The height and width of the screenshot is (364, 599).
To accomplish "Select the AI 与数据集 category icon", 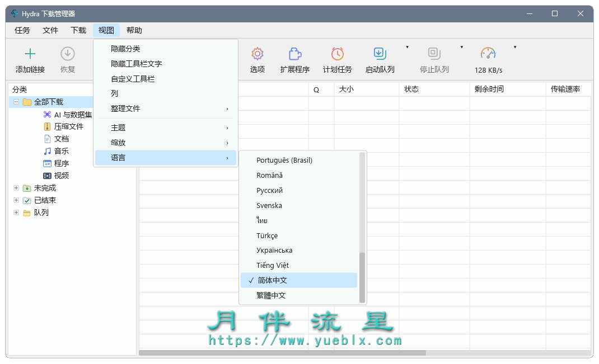I will point(47,115).
